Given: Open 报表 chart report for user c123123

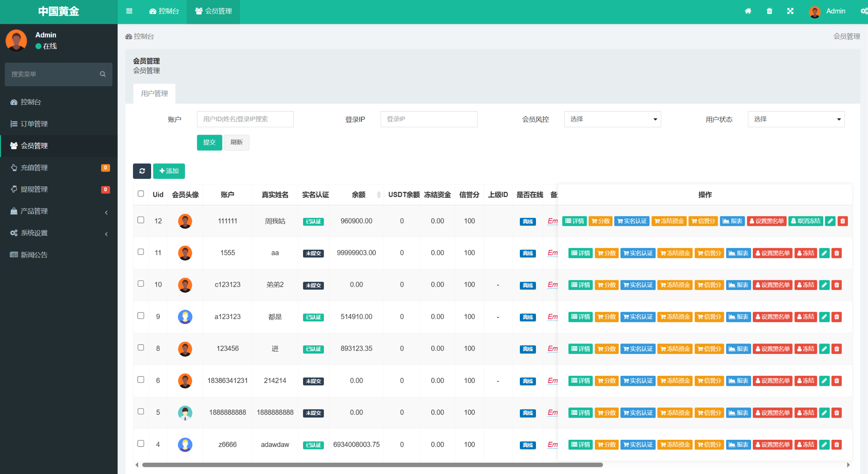Looking at the screenshot, I should pos(738,285).
